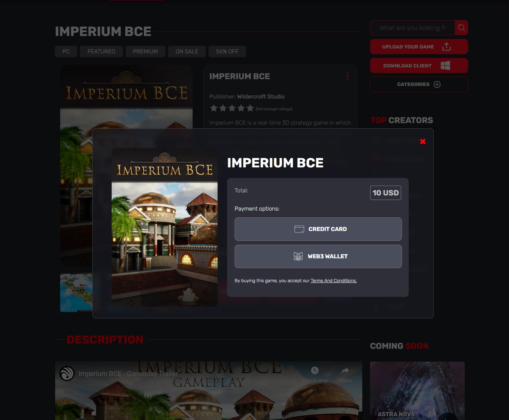The width and height of the screenshot is (509, 420).
Task: Click the plus icon next to Categories
Action: click(437, 84)
